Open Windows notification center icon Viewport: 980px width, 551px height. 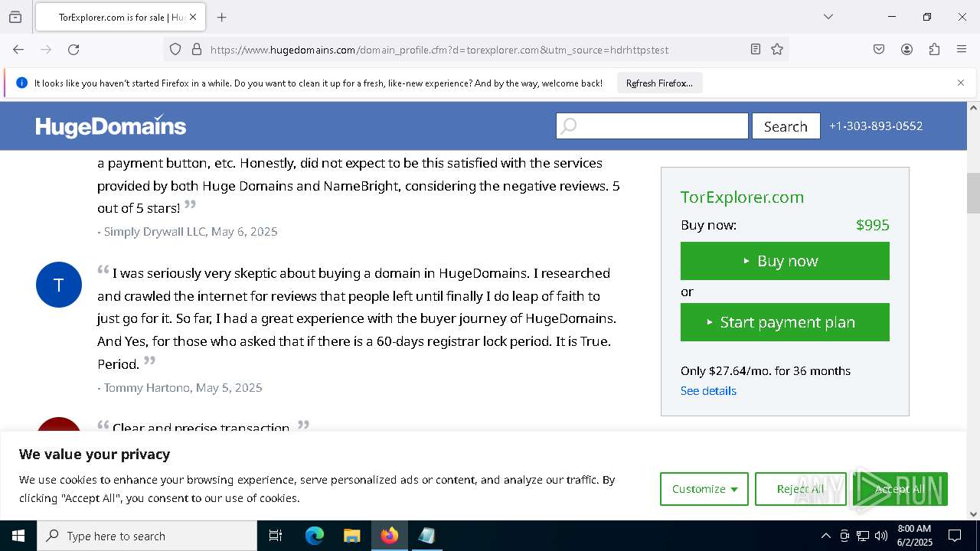955,536
